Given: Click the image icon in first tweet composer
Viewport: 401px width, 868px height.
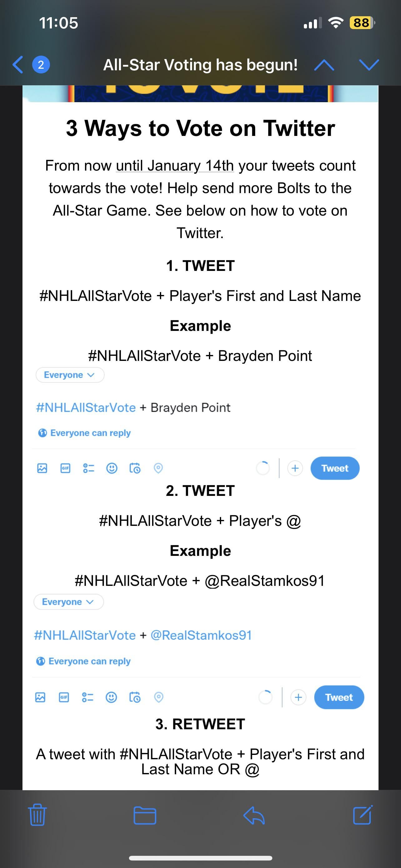Looking at the screenshot, I should point(42,468).
